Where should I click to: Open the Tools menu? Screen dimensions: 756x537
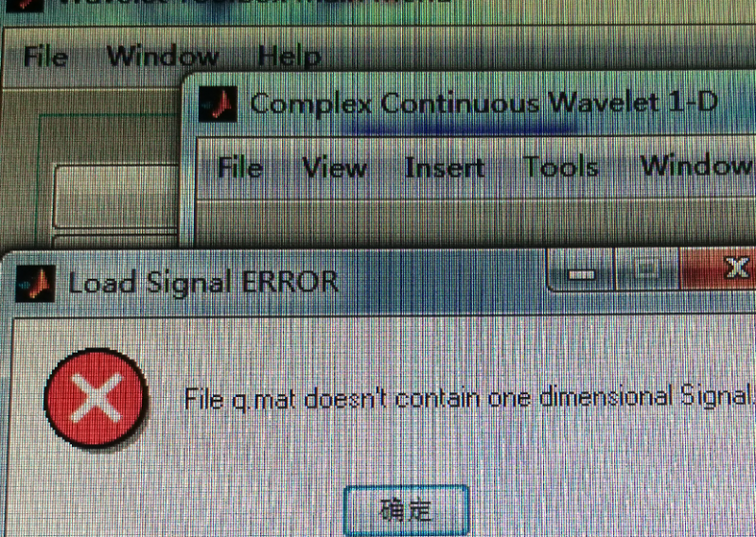[561, 166]
